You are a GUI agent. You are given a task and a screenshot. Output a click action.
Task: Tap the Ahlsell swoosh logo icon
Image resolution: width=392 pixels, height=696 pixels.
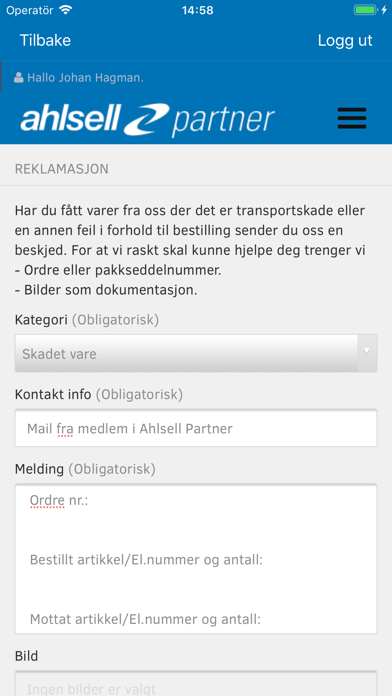(x=147, y=119)
